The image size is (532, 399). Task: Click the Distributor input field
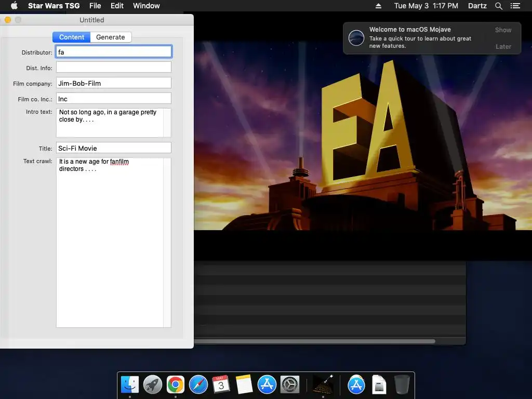tap(114, 51)
